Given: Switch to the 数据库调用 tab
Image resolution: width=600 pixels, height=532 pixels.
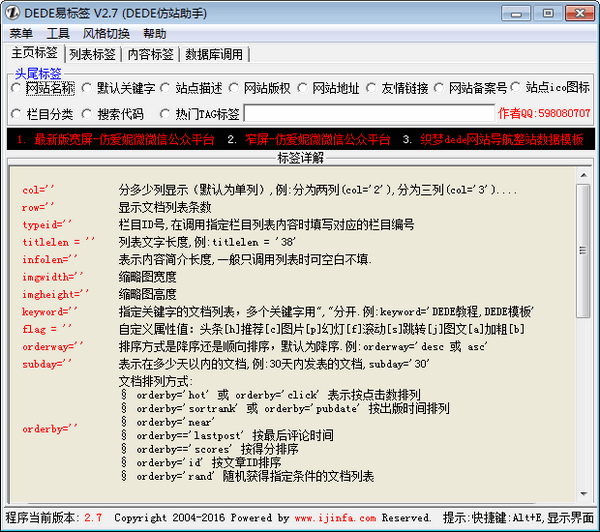Looking at the screenshot, I should (214, 54).
